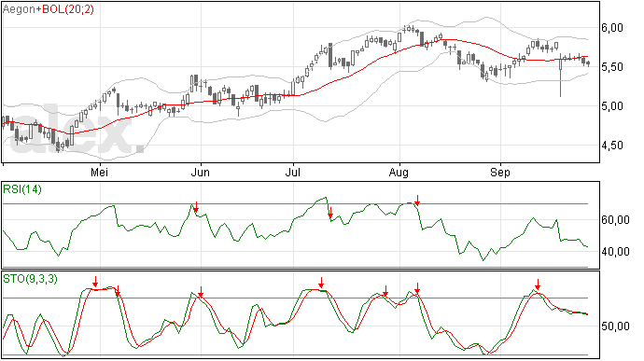The image size is (644, 361).
Task: Click the 6,00 price axis value
Action: pyautogui.click(x=612, y=28)
